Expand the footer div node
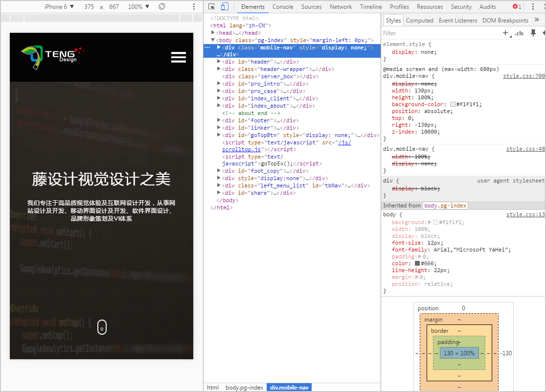The height and width of the screenshot is (392, 546). click(219, 120)
